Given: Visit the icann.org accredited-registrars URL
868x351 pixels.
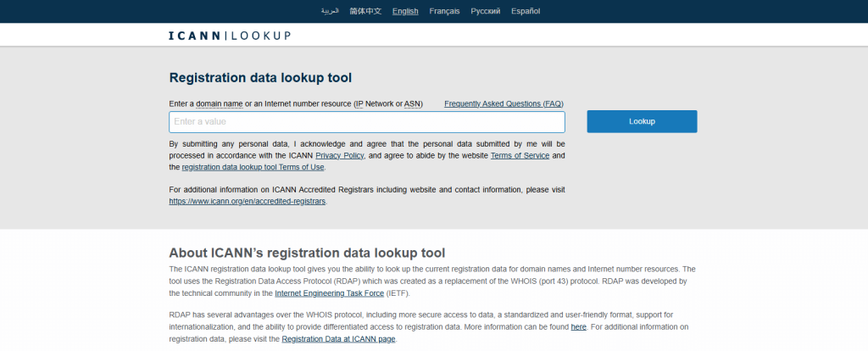Looking at the screenshot, I should coord(248,201).
